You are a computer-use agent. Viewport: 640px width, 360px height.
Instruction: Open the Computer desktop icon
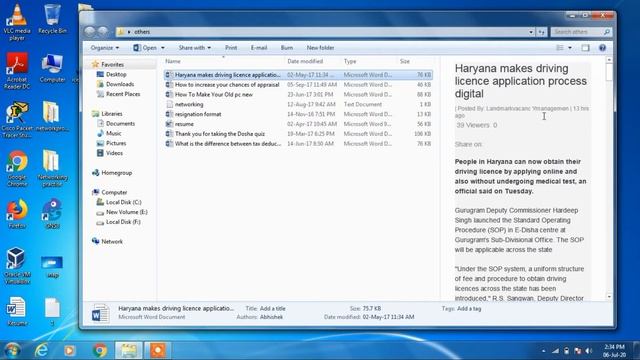point(52,68)
